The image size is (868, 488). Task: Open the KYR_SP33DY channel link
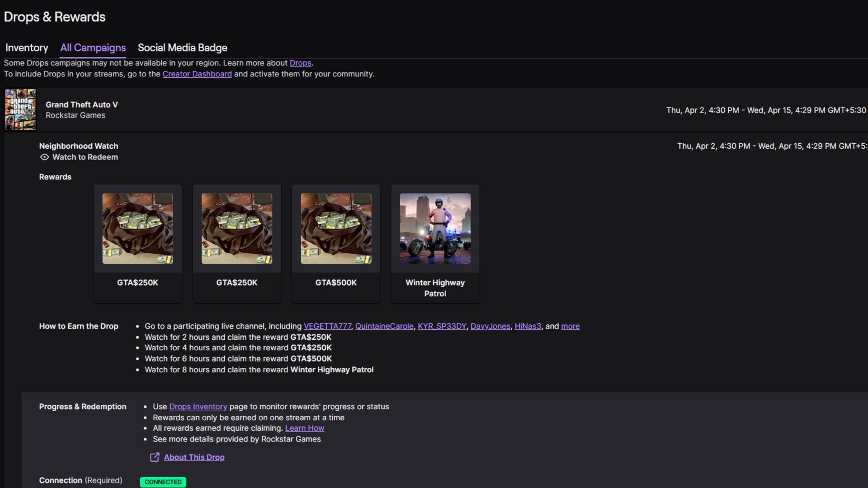(442, 326)
